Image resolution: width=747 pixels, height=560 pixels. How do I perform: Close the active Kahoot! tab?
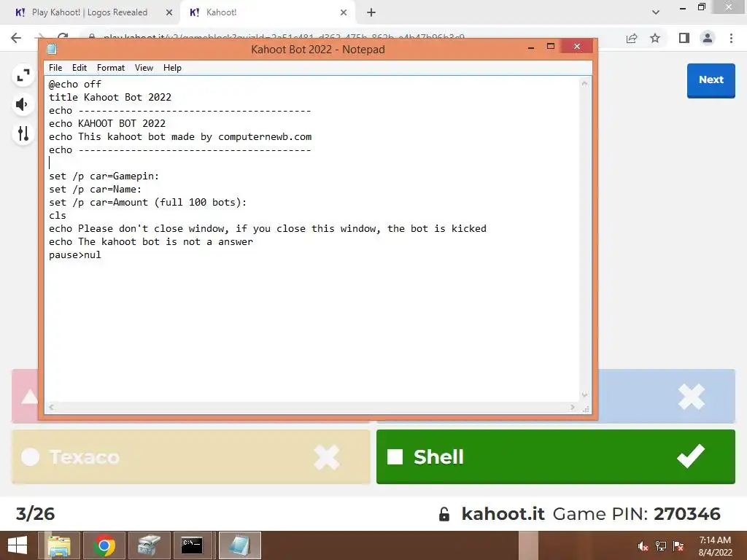[x=344, y=12]
